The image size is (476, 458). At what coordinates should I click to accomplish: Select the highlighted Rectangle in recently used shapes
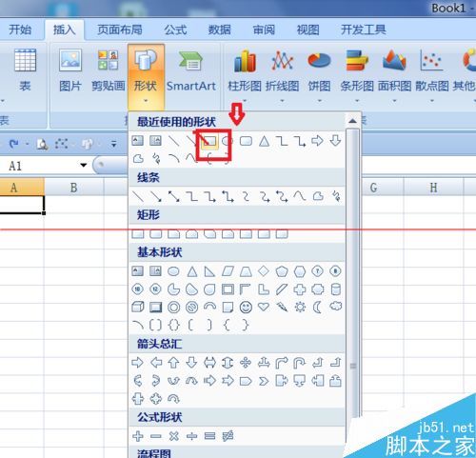tap(210, 141)
